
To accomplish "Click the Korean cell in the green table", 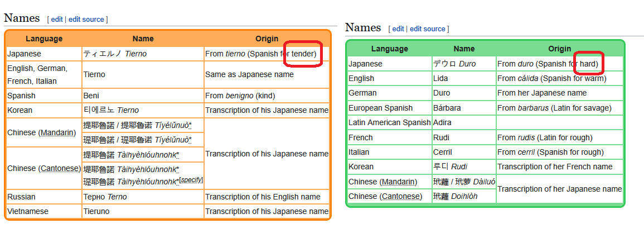I will click(389, 167).
